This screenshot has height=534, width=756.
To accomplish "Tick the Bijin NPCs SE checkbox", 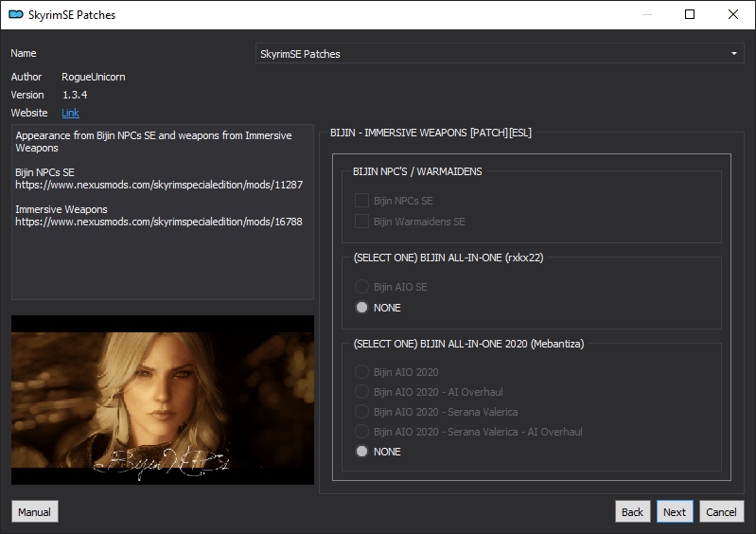I will click(361, 200).
